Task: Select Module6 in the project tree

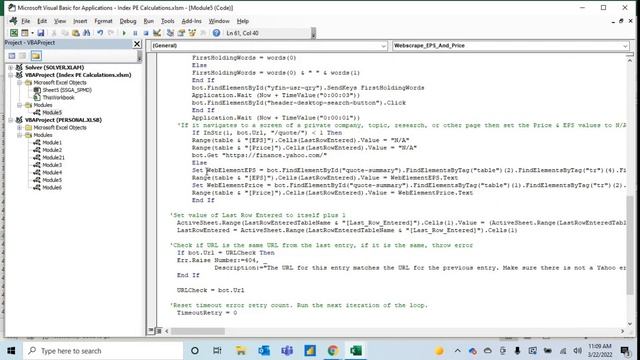Action: pyautogui.click(x=52, y=188)
